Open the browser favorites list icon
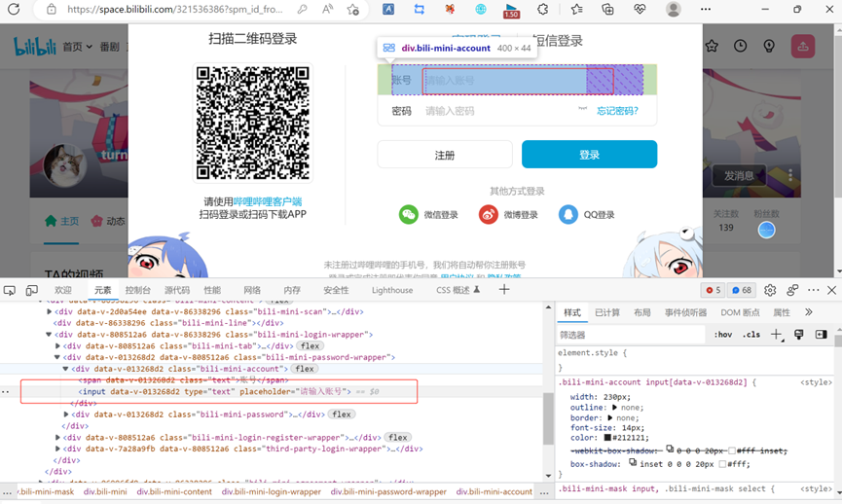The width and height of the screenshot is (842, 504). [576, 9]
